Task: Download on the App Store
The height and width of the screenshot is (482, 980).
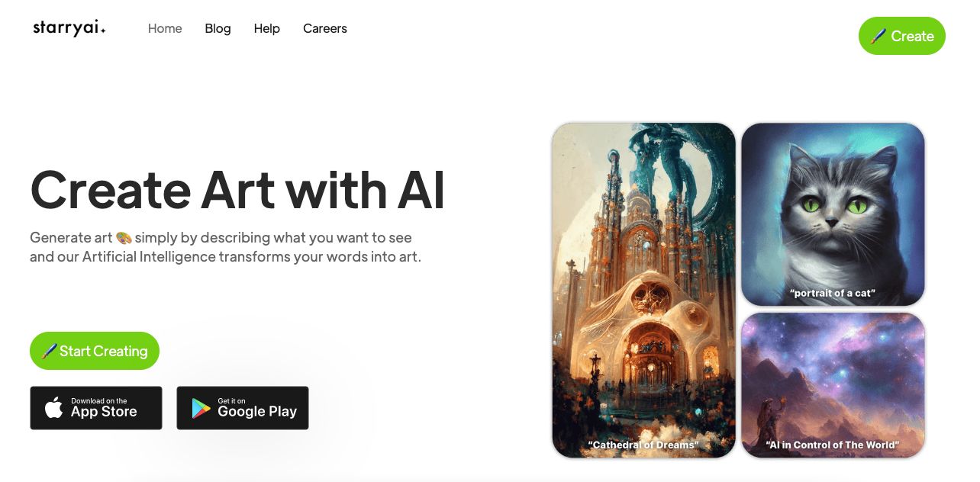Action: pos(96,408)
